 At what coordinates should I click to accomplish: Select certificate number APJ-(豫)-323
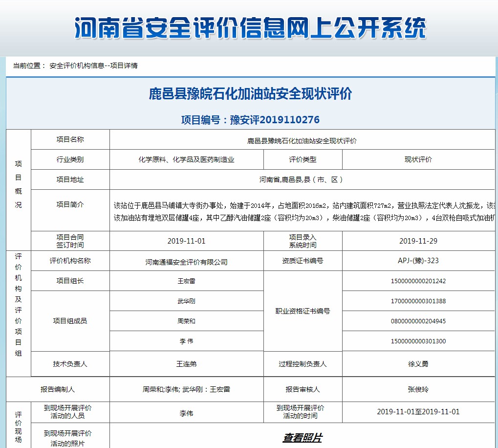[x=418, y=261]
